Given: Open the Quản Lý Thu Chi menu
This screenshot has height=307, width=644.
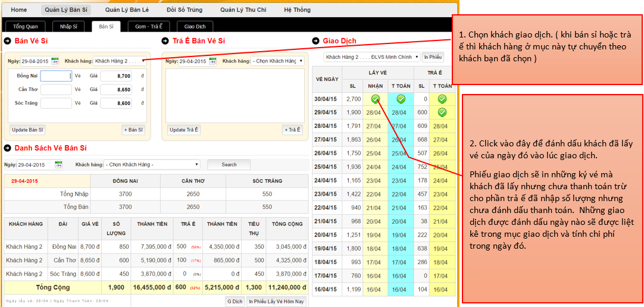Looking at the screenshot, I should click(x=243, y=10).
